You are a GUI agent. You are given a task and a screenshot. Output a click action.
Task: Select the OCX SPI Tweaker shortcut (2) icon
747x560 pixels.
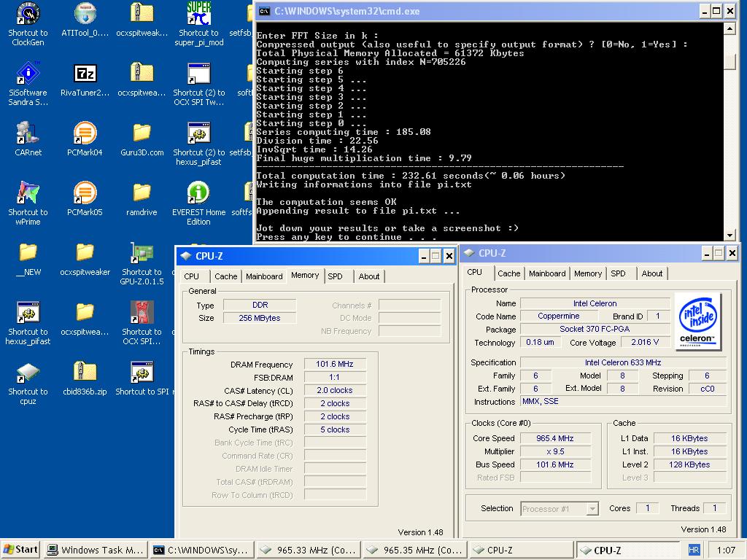click(x=198, y=74)
